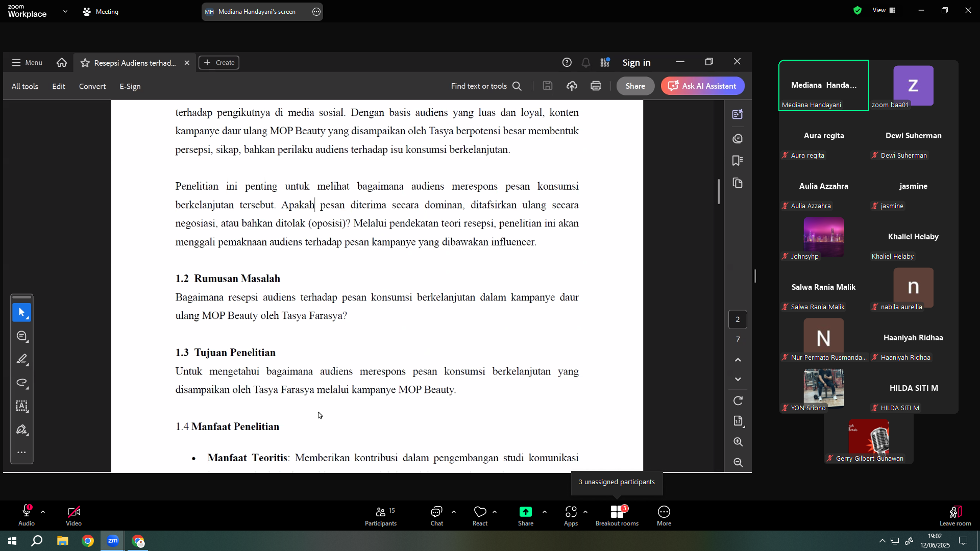Open screen share options for Mediana's screen
This screenshot has width=980, height=551.
coord(316,12)
